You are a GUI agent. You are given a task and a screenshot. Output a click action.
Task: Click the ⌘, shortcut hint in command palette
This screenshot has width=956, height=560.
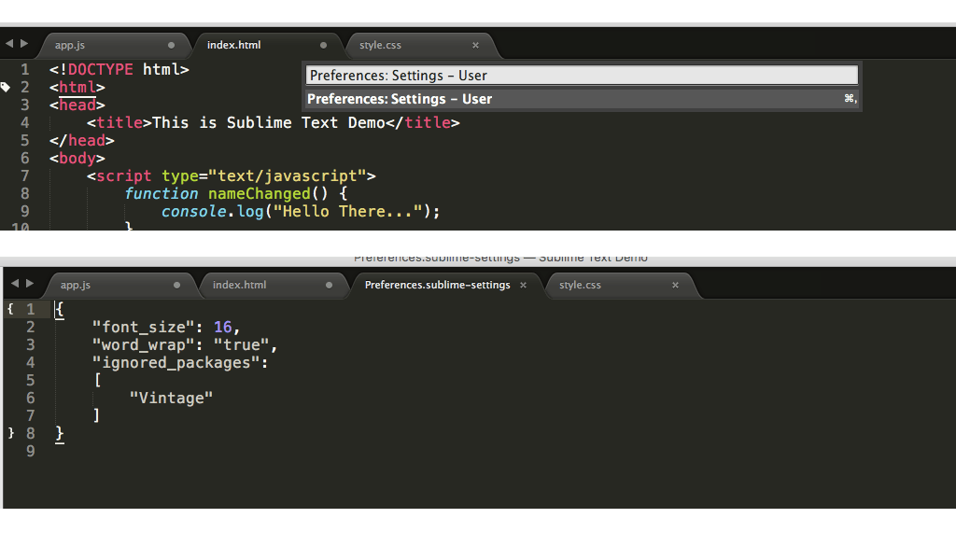[x=850, y=97]
